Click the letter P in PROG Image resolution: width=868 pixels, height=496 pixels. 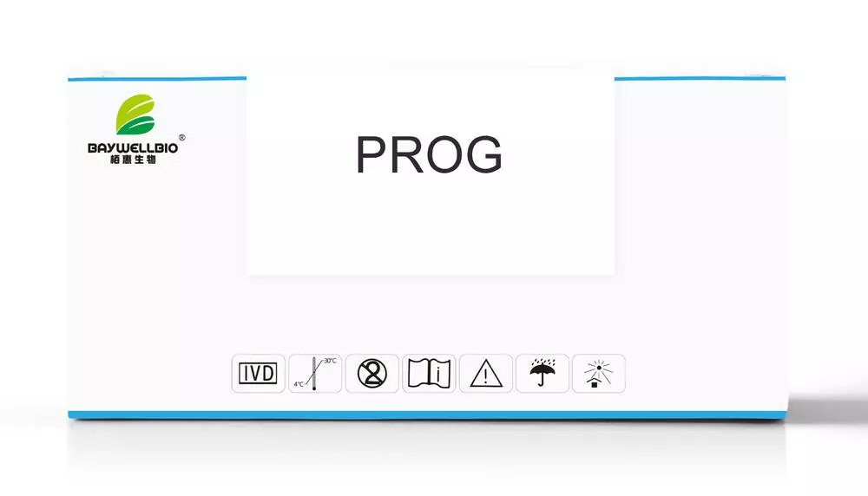pyautogui.click(x=372, y=155)
